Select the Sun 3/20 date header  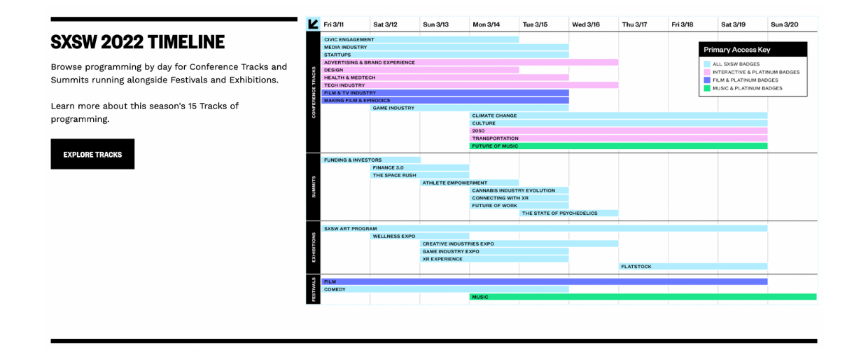click(785, 24)
